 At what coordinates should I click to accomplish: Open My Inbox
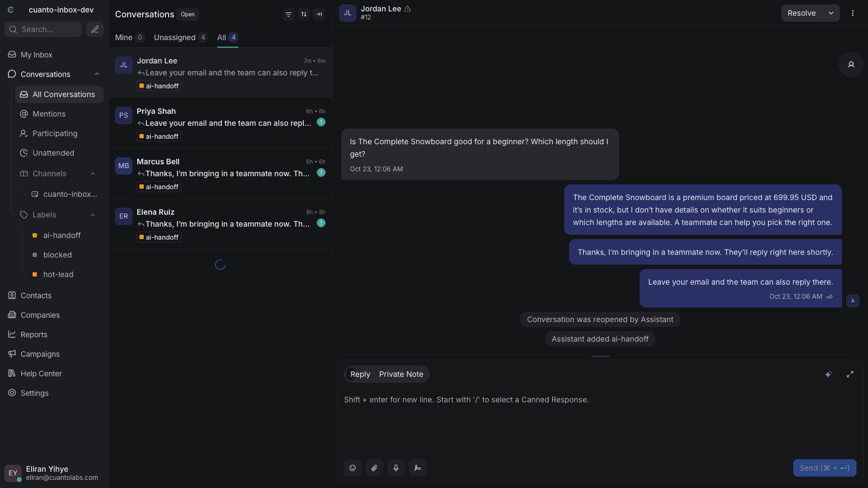point(54,55)
